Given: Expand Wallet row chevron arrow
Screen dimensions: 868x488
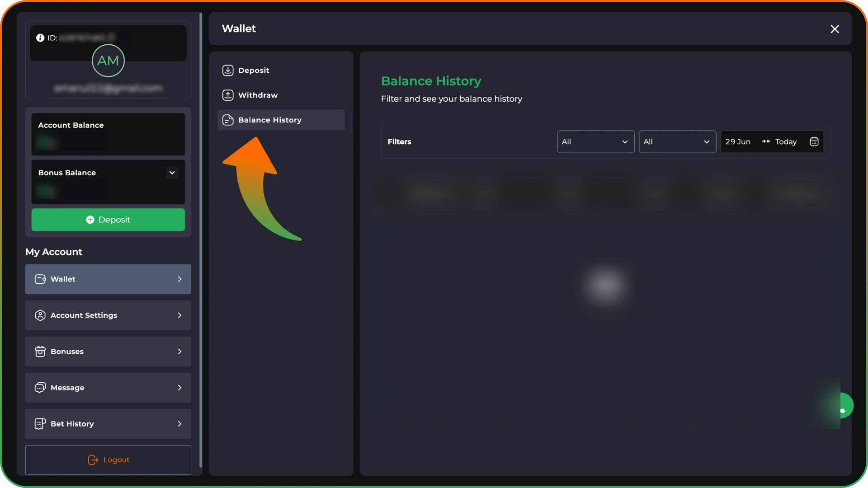Looking at the screenshot, I should (x=179, y=279).
